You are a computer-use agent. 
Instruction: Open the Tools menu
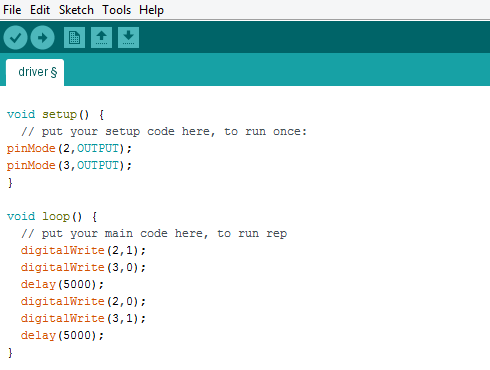click(x=116, y=10)
